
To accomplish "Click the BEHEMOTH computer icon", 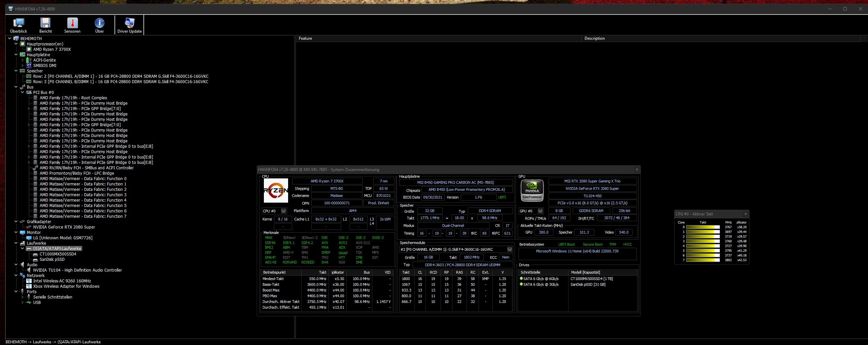I will (x=16, y=38).
